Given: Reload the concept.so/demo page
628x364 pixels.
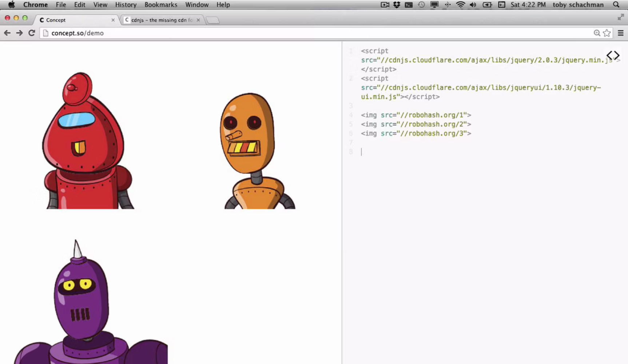Looking at the screenshot, I should 32,33.
